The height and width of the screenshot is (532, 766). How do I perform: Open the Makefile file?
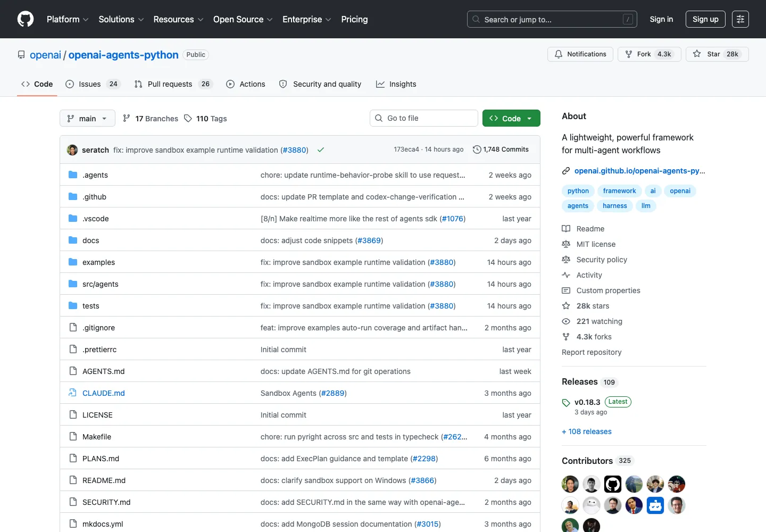(x=97, y=437)
